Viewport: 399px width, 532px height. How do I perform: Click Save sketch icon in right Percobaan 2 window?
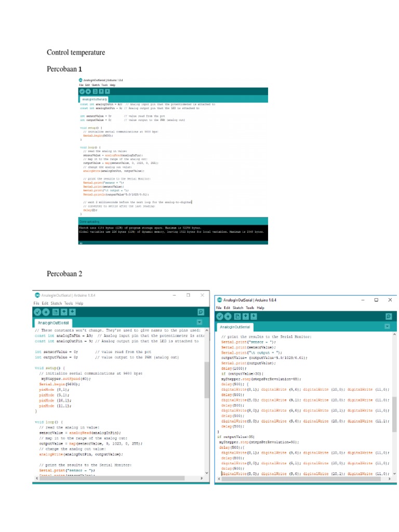[254, 316]
